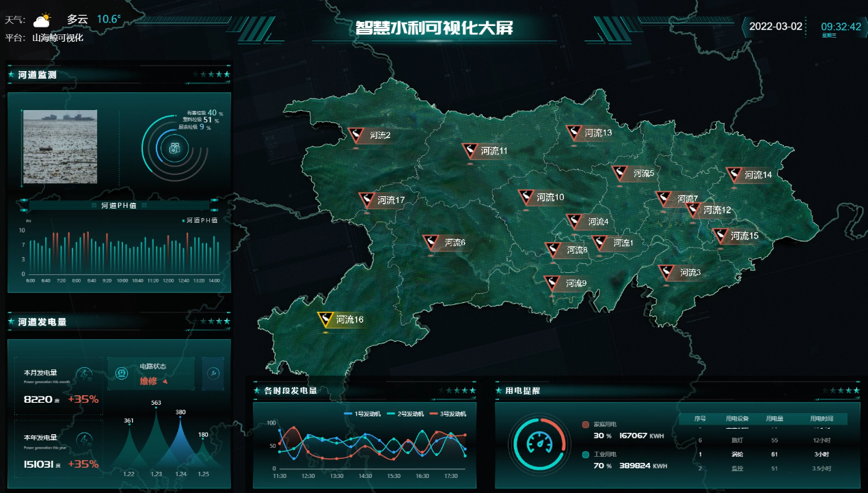
Task: Select the 河流17 marker icon
Action: pos(367,200)
